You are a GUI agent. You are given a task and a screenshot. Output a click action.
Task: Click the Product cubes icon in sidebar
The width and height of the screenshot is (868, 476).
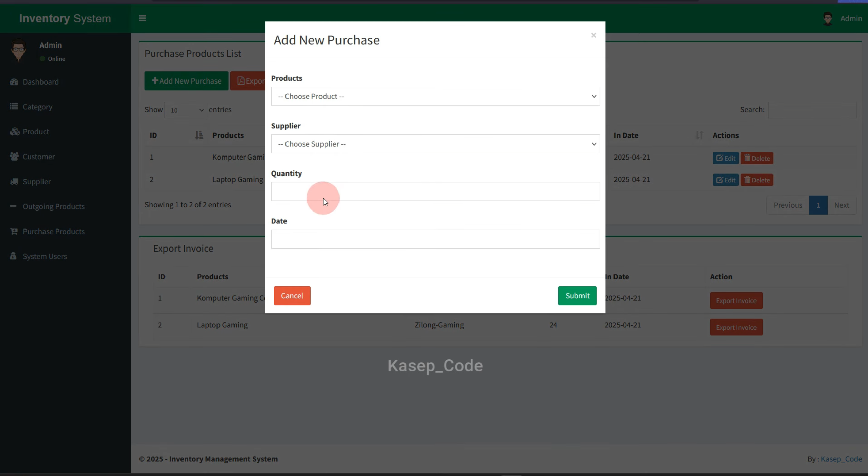(14, 132)
